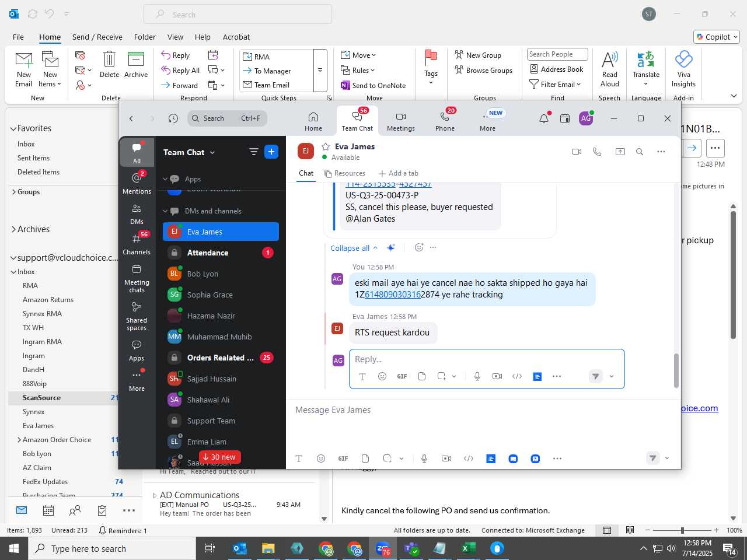Open Shared spaces in the sidebar
The height and width of the screenshot is (560, 747).
(x=137, y=316)
